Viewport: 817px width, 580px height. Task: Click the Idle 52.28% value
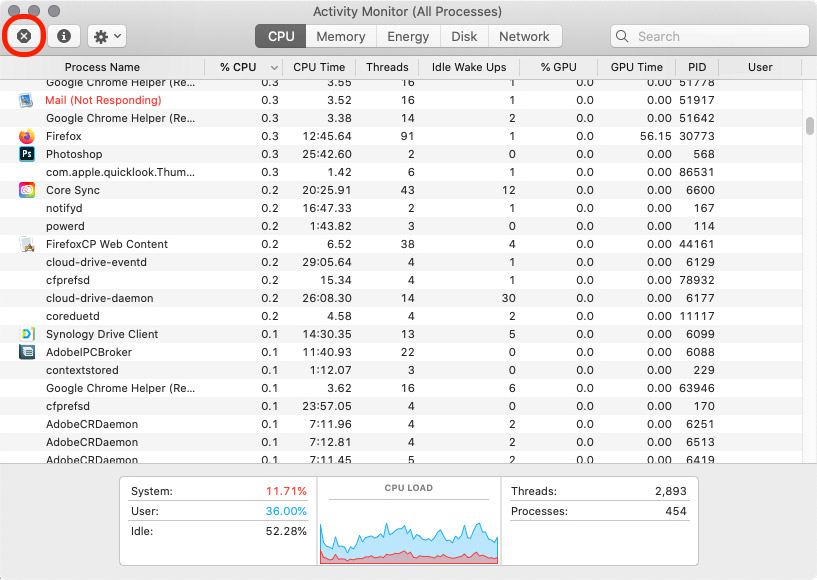coord(286,531)
